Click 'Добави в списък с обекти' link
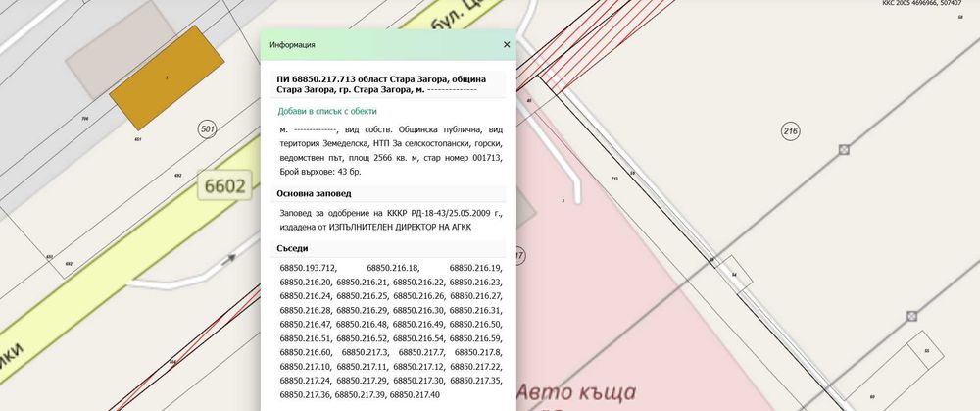Screen dimensions: 980x411 pyautogui.click(x=327, y=112)
